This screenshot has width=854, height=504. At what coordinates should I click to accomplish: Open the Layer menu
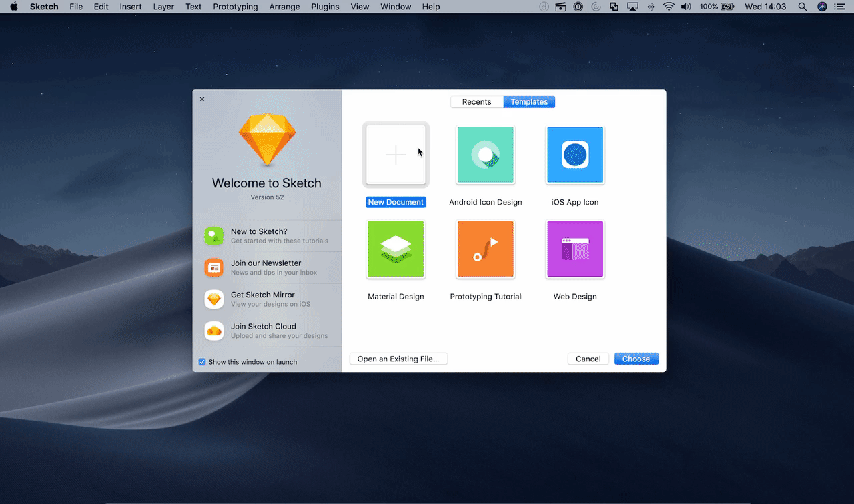point(163,7)
